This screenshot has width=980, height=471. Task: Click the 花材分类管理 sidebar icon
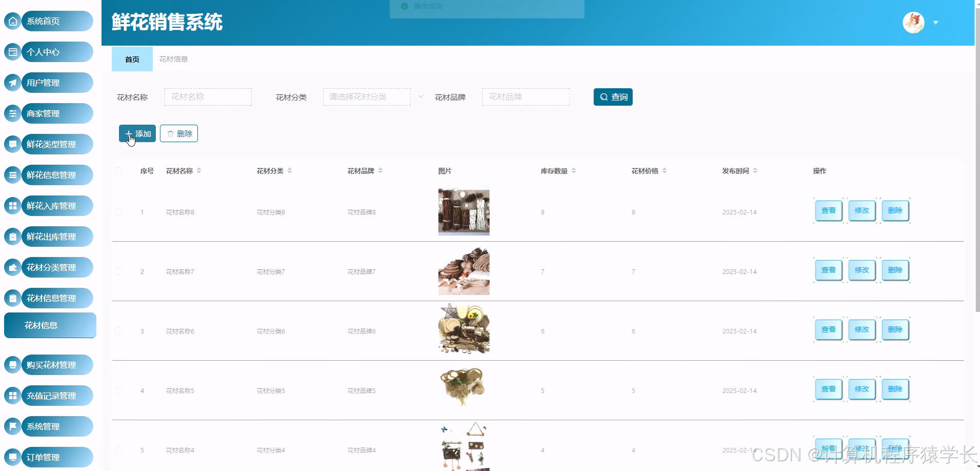coord(12,267)
